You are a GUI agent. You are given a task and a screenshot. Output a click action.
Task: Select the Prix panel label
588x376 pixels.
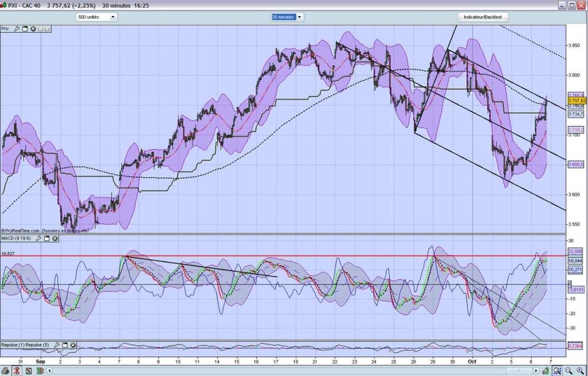(6, 29)
